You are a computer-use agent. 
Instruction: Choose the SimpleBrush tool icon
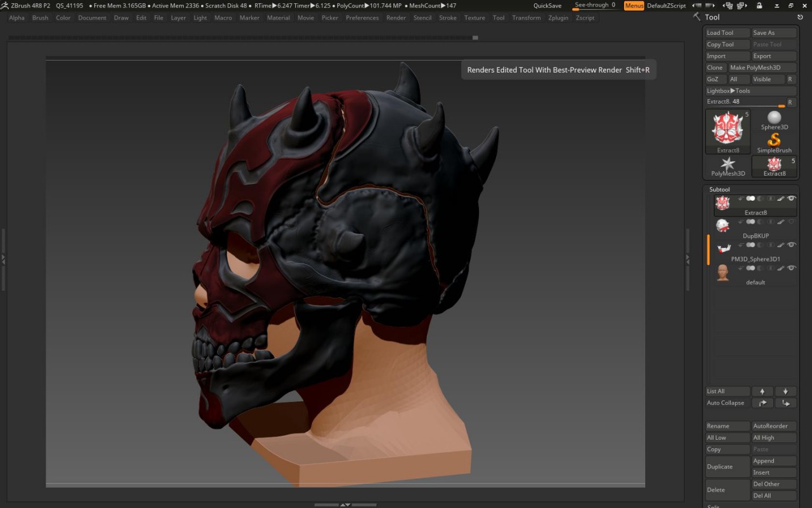(774, 143)
